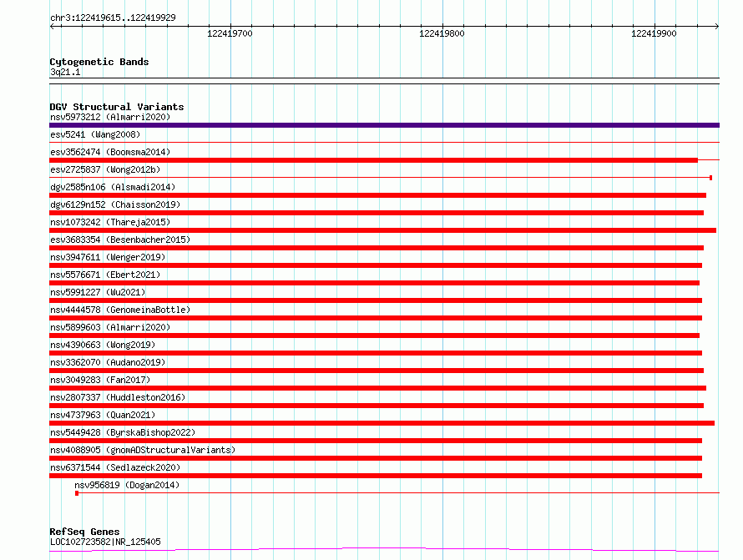Viewport: 743px width, 560px height.
Task: Open the dgv6129n152 (Chaisson2019) variant entry
Action: click(115, 204)
